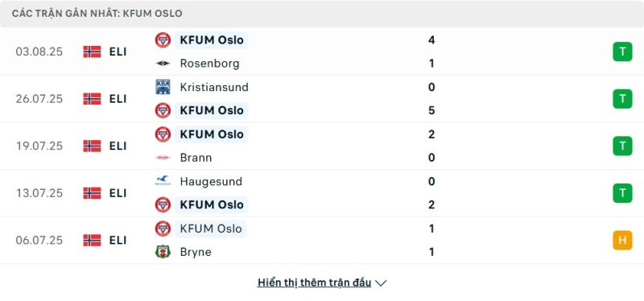
Task: Click Norway flag in the 26.07.25 row
Action: (x=92, y=98)
